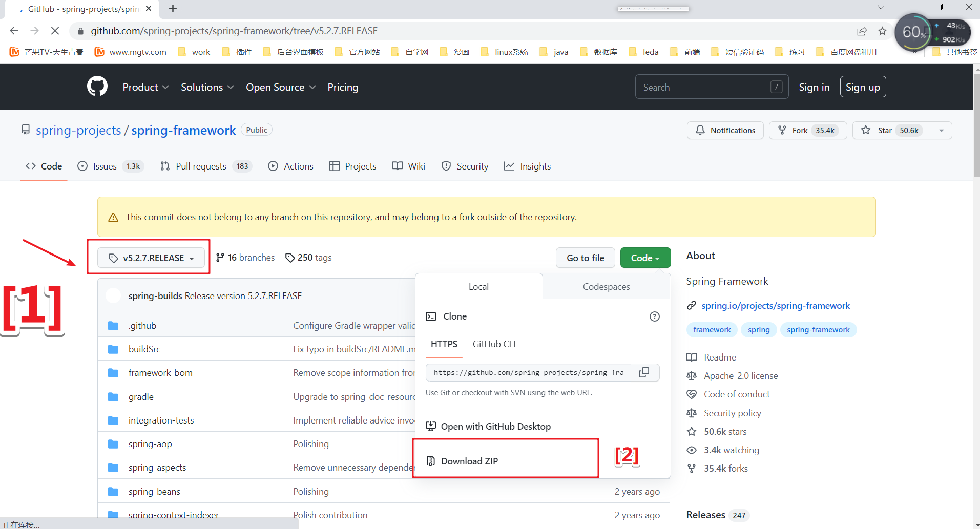This screenshot has width=980, height=529.
Task: Switch to the Pull requests tab
Action: coord(206,166)
